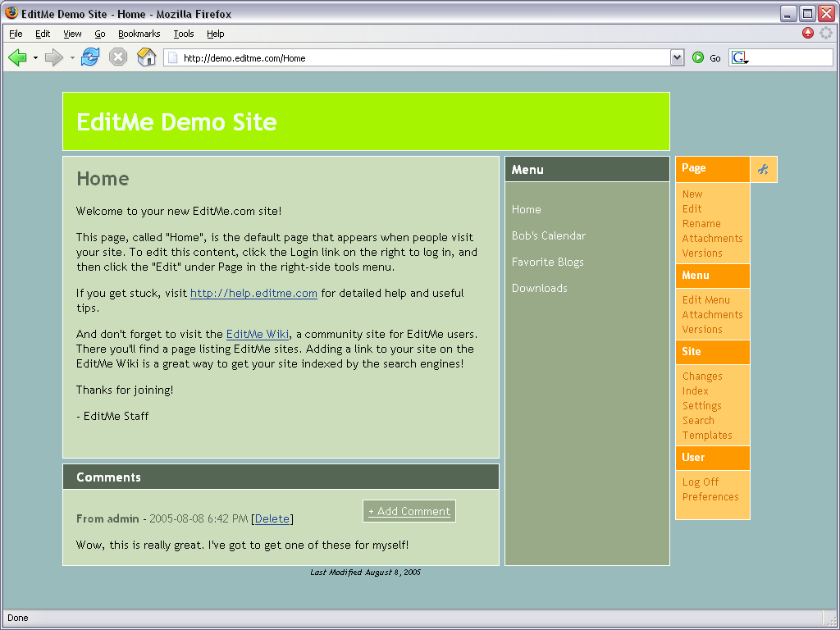Open Versions under the Page section
Image resolution: width=840 pixels, height=630 pixels.
click(x=702, y=253)
